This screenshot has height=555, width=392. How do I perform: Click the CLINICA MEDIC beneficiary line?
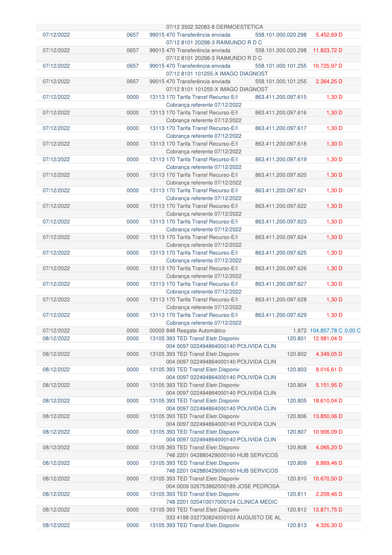[222, 502]
